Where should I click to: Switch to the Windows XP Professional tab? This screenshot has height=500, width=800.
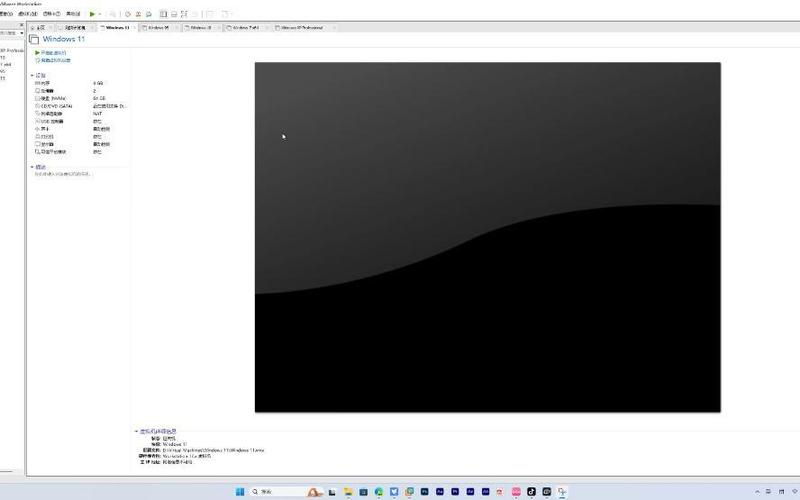[302, 28]
